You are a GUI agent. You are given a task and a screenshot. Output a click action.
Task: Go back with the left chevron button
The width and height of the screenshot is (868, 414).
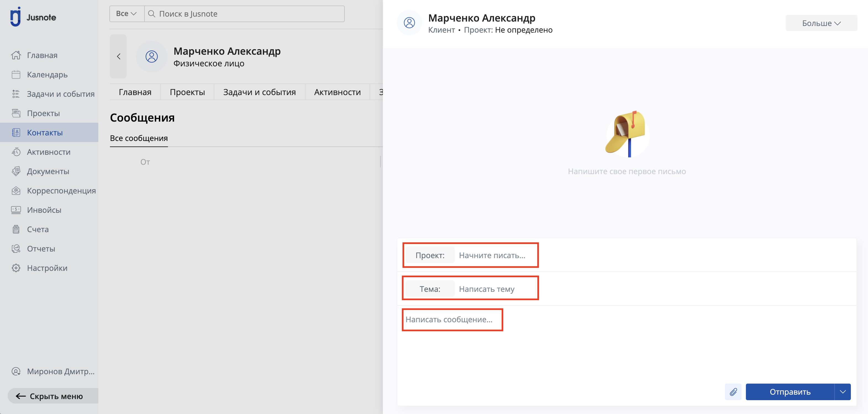pyautogui.click(x=118, y=56)
